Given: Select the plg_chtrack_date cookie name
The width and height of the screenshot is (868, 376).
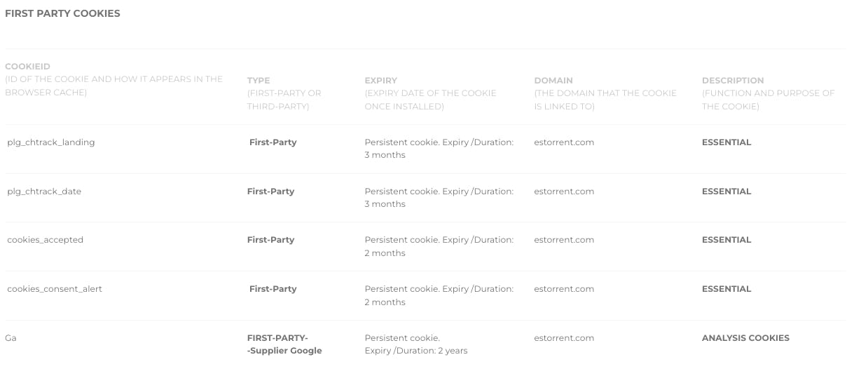Looking at the screenshot, I should 44,192.
